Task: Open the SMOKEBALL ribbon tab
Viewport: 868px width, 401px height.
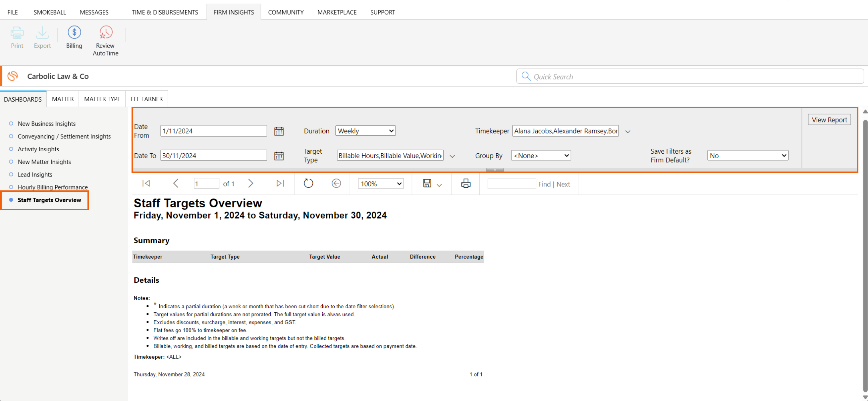Action: [50, 12]
